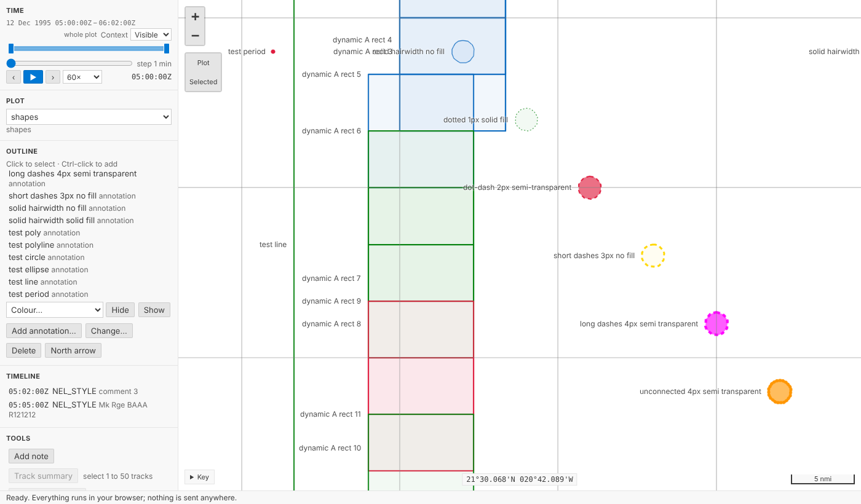Zoom in with the plus button
861x504 pixels.
click(x=195, y=17)
